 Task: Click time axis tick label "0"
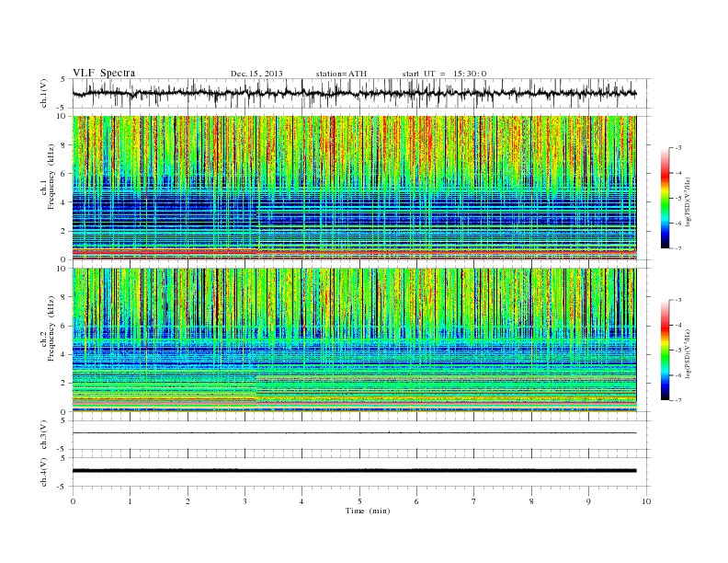73,501
